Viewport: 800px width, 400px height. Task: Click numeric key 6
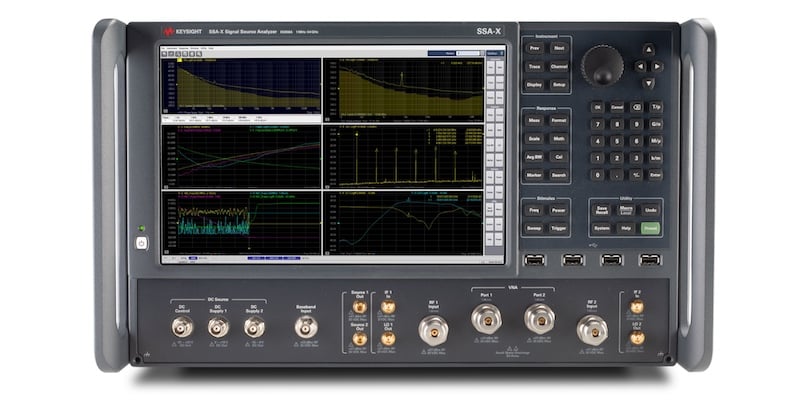pos(636,141)
